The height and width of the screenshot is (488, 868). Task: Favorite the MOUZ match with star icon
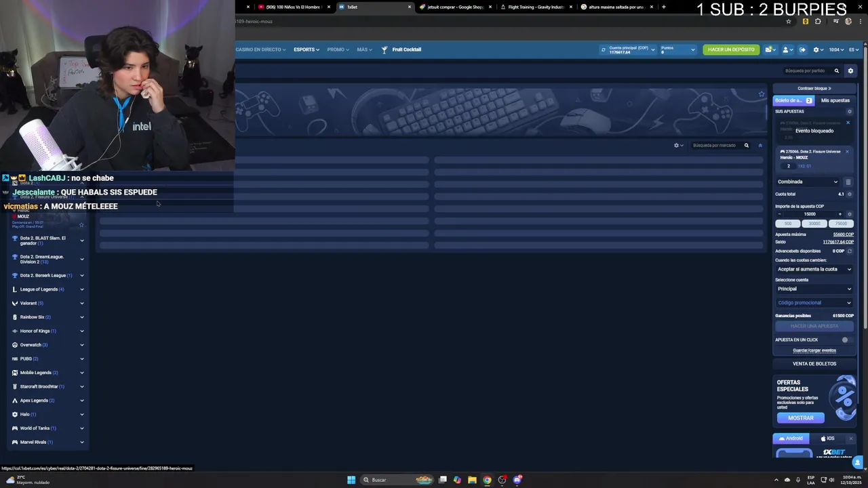click(81, 225)
